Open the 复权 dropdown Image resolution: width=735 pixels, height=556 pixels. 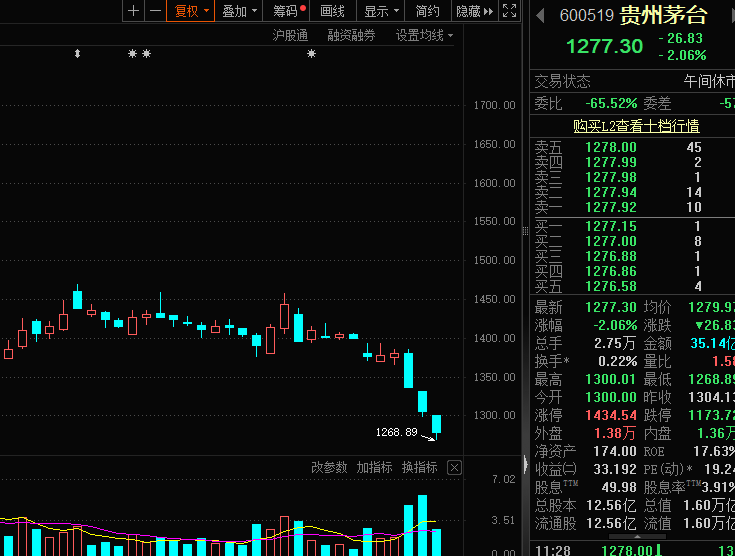191,11
